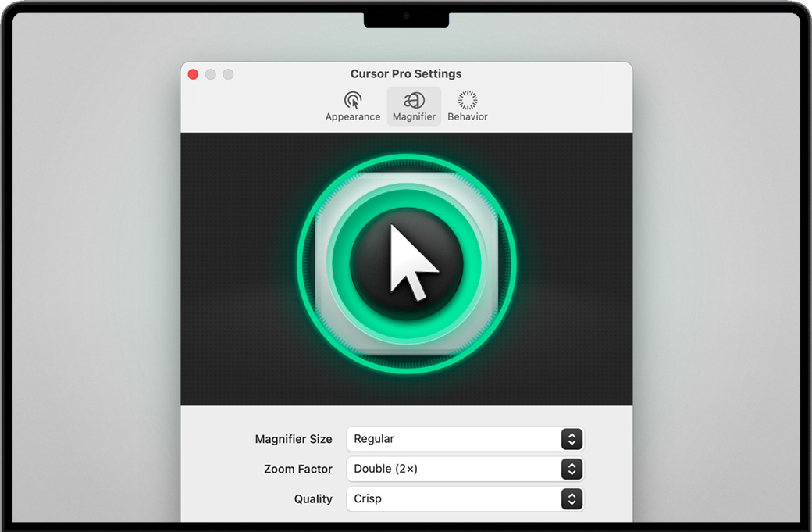Screen dimensions: 812x532
Task: Click the Cursor Pro Settings window title
Action: 406,74
